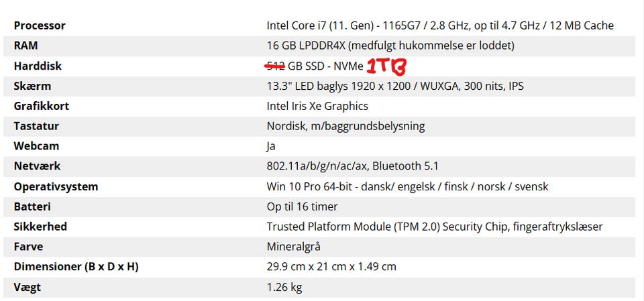Click the Grafikkort row label
This screenshot has height=301, width=644.
pyautogui.click(x=42, y=106)
